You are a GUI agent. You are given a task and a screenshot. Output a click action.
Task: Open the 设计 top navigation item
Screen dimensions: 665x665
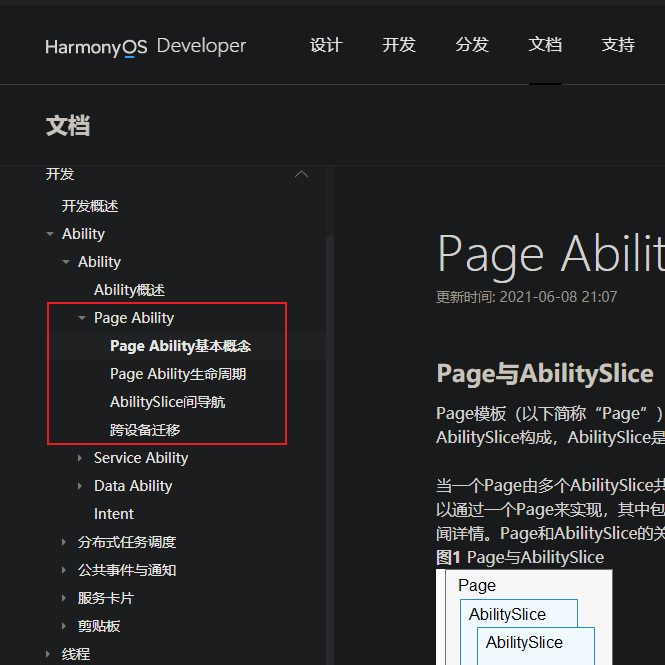tap(326, 45)
